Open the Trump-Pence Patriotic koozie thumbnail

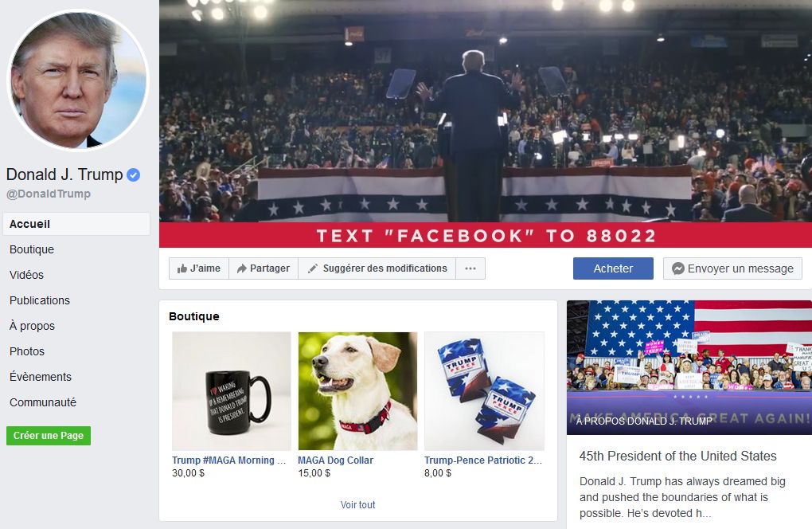pyautogui.click(x=484, y=391)
